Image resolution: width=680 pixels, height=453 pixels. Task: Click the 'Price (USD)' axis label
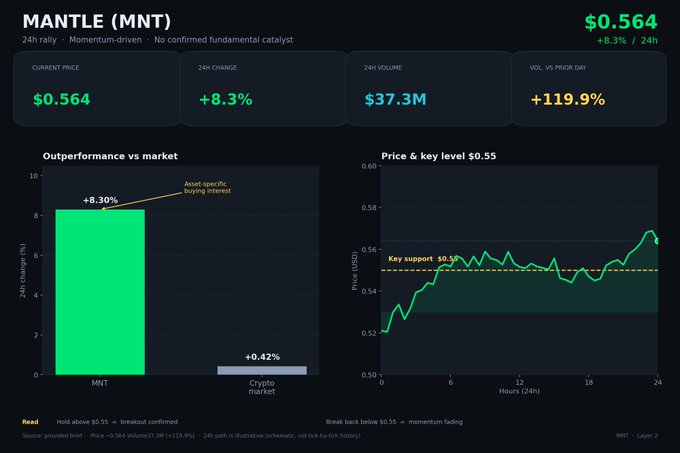(355, 271)
